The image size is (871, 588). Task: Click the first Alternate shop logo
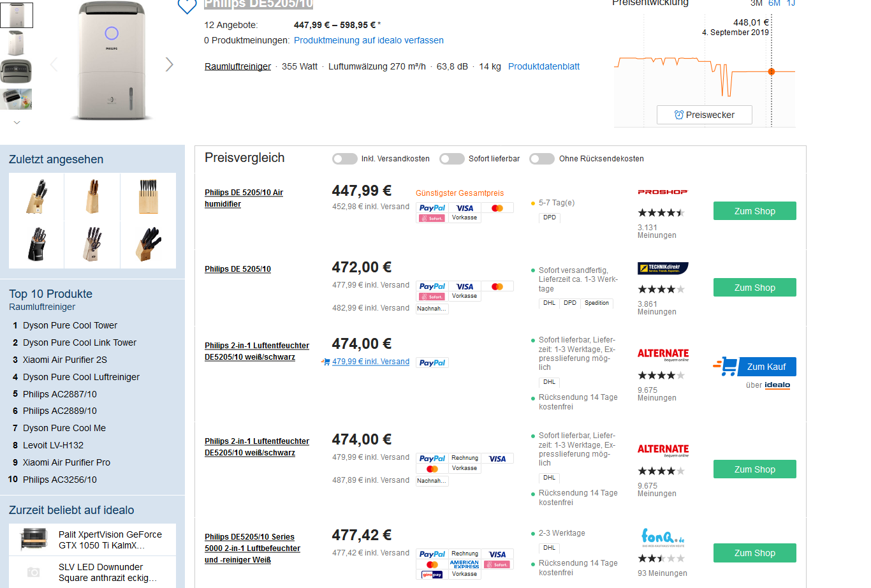click(x=662, y=354)
